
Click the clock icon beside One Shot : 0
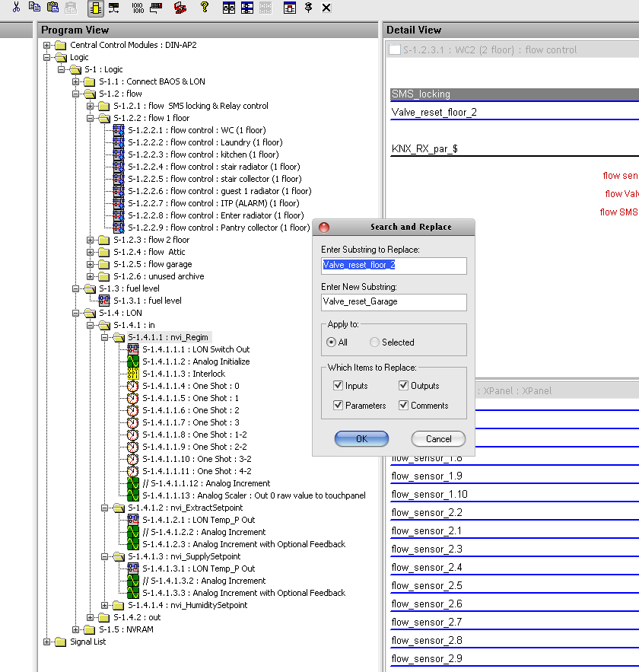click(133, 386)
